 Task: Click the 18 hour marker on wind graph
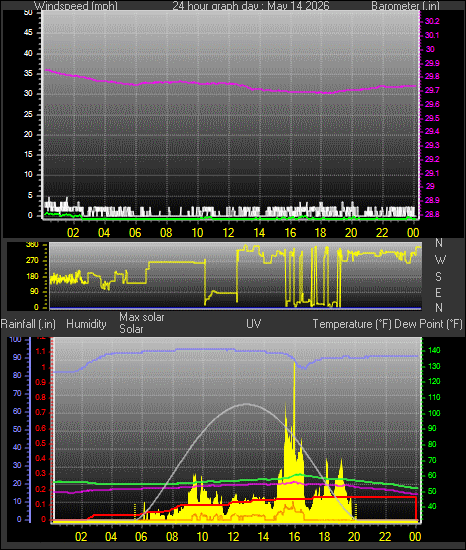(320, 233)
